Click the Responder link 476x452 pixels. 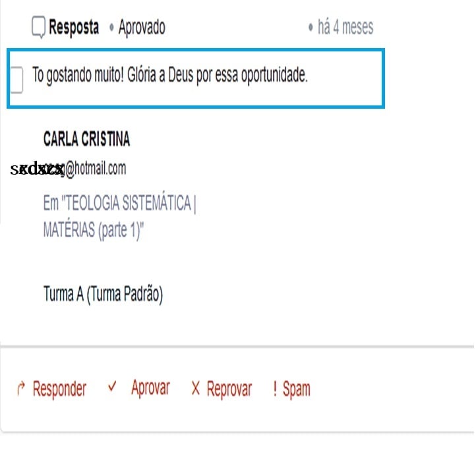59,389
